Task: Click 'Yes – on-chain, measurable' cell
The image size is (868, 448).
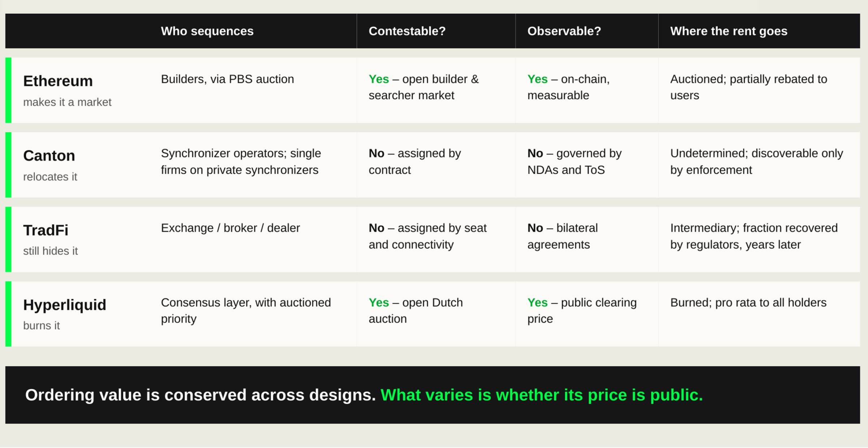Action: 568,87
